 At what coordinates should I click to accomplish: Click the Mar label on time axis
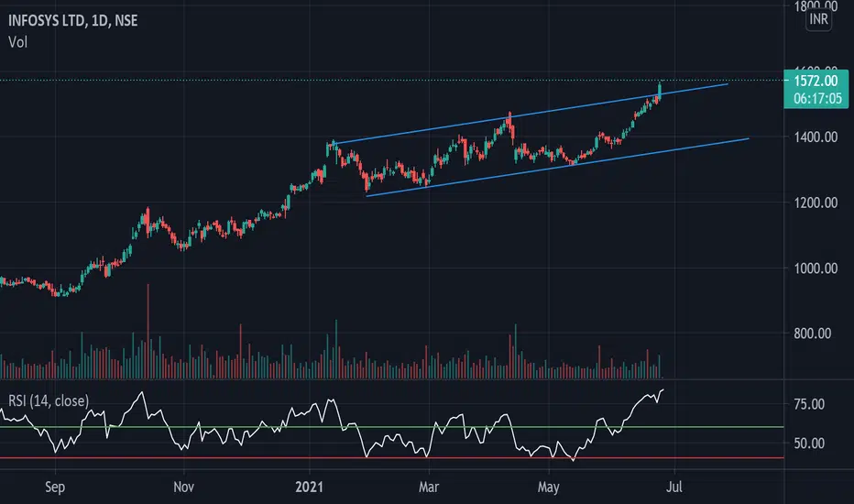[429, 487]
